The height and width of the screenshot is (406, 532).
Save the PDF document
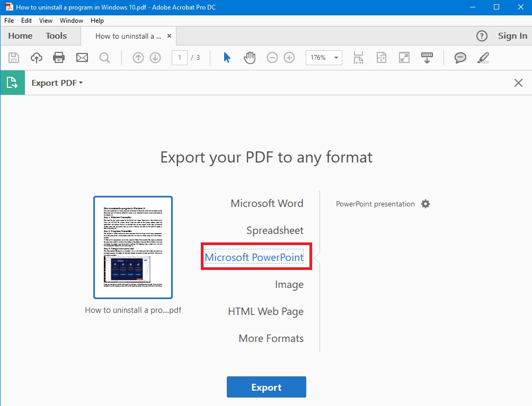[x=14, y=58]
